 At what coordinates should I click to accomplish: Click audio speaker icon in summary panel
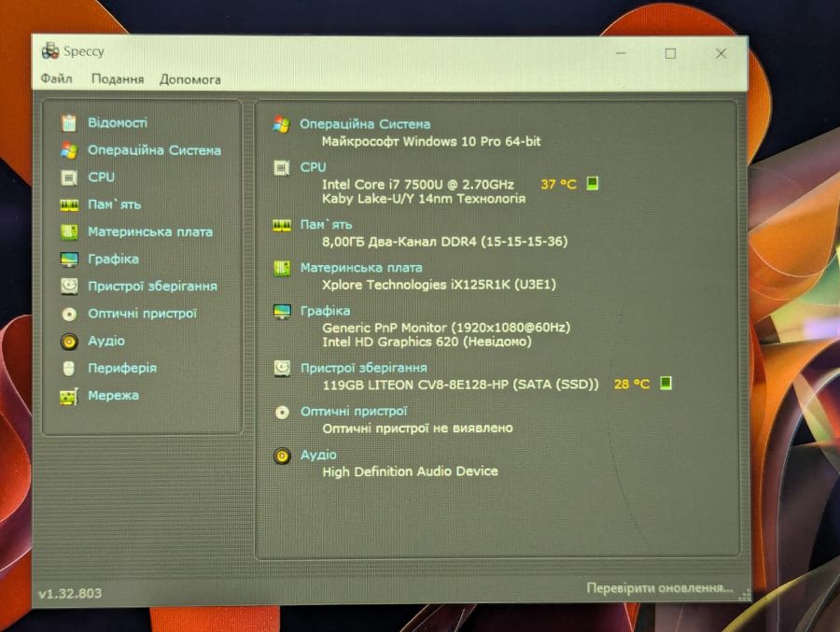coord(282,456)
